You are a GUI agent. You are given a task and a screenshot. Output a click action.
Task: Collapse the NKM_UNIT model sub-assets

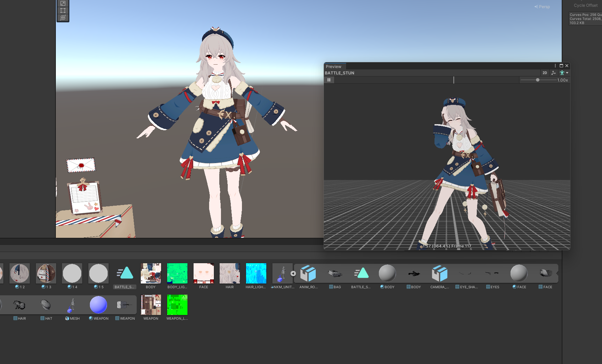click(x=293, y=273)
